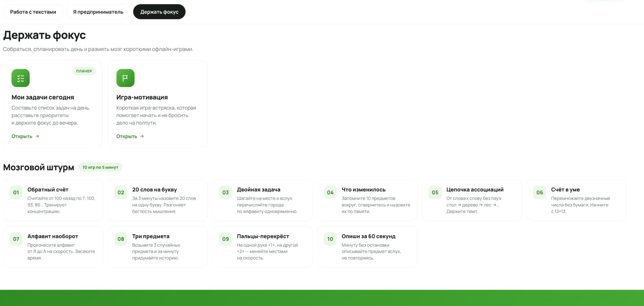644x306 pixels.
Task: Select the Опиши за 60 секунд game title
Action: click(x=368, y=236)
